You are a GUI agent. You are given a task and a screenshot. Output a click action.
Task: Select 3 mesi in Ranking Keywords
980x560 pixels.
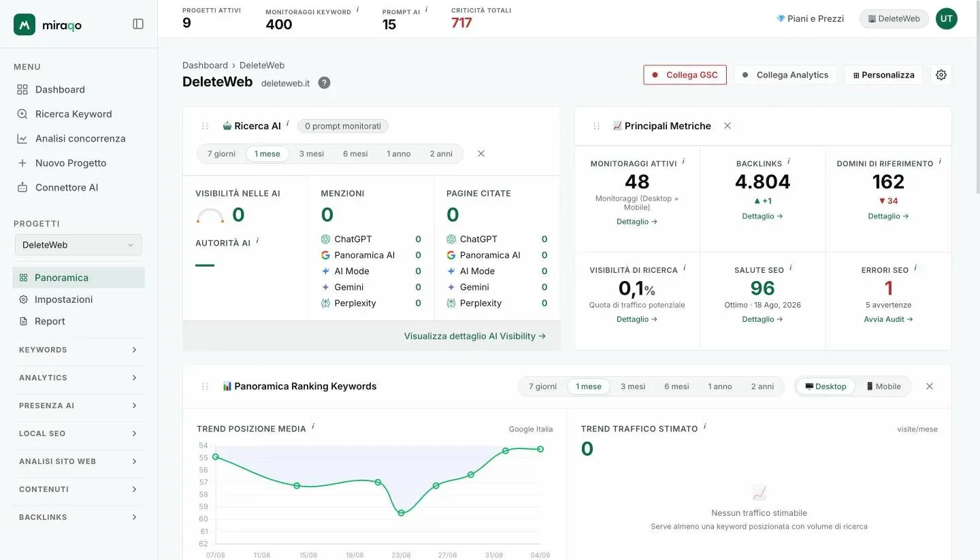click(x=633, y=386)
